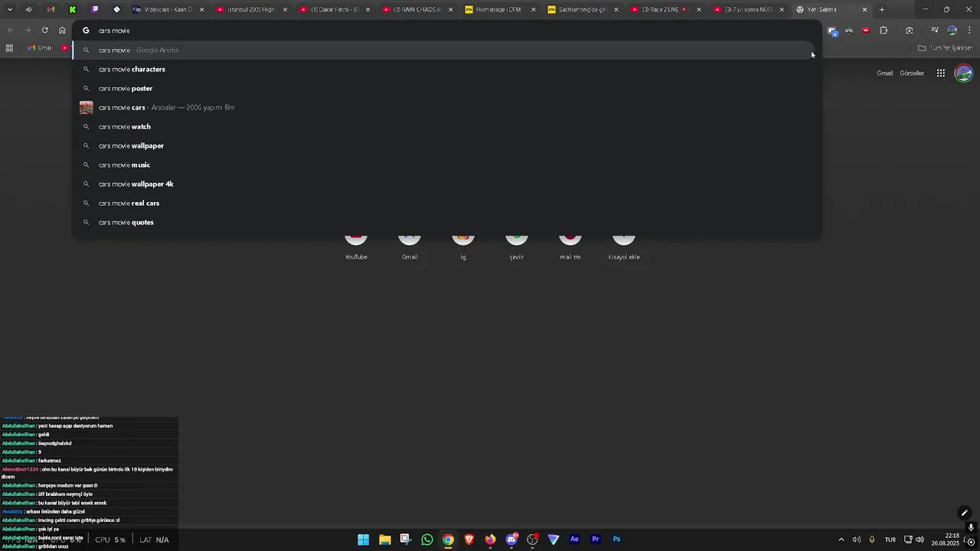Open the tab search dropdown arrow
The width and height of the screenshot is (980, 551).
pyautogui.click(x=9, y=10)
